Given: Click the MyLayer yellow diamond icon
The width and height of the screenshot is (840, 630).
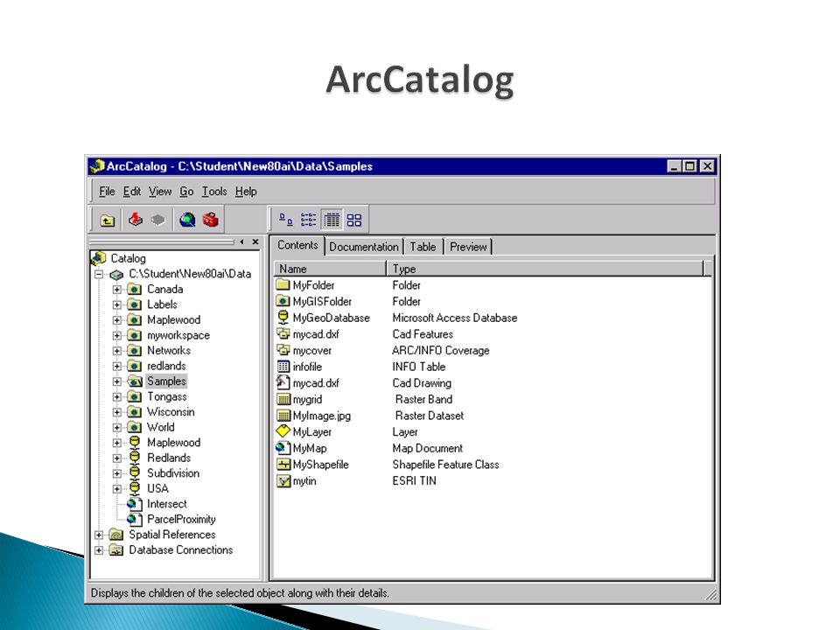Looking at the screenshot, I should (283, 430).
